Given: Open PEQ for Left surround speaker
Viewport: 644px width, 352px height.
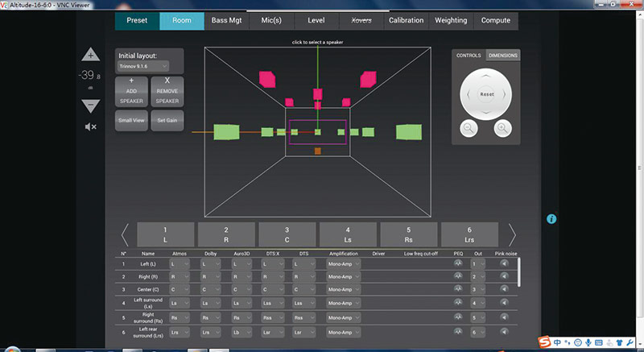Looking at the screenshot, I should (x=458, y=303).
